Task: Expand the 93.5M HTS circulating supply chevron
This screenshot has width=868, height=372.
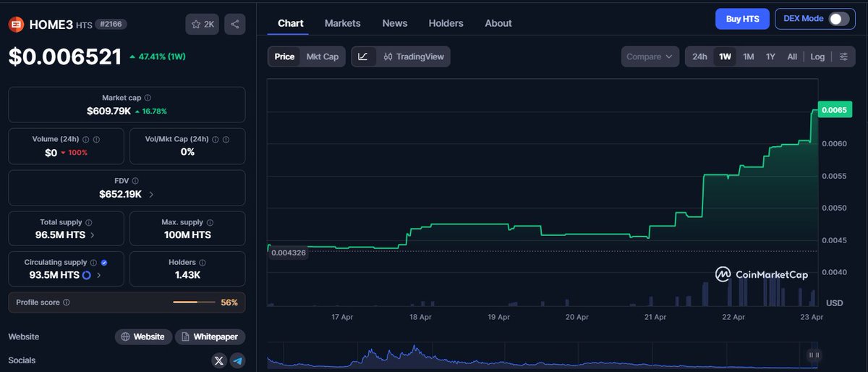Action: pos(98,276)
